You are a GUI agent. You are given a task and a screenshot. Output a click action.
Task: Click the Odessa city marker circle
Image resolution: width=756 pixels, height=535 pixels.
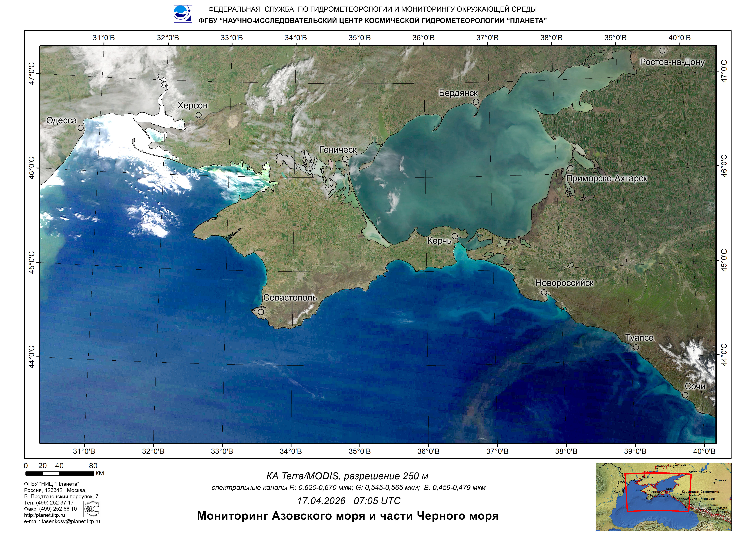click(x=81, y=128)
